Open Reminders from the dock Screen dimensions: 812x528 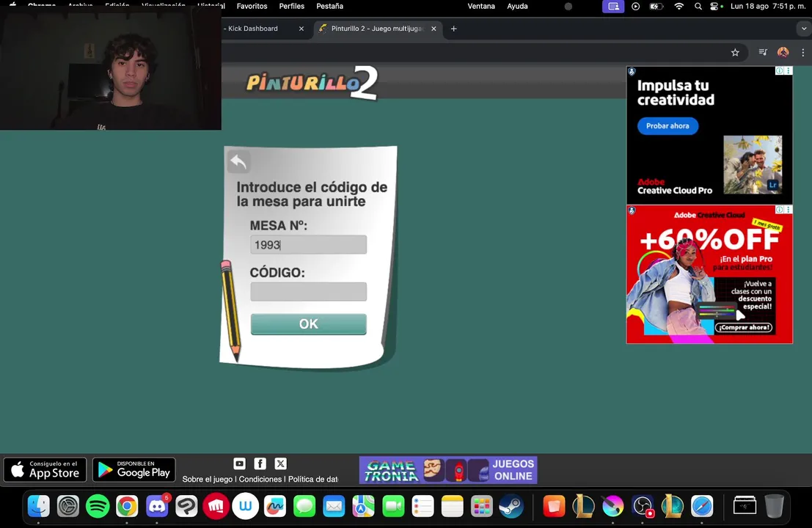point(423,506)
